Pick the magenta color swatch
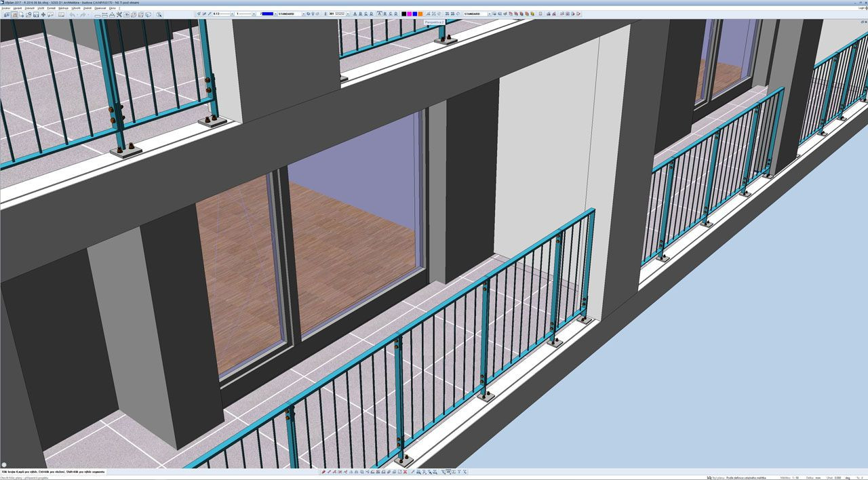This screenshot has width=868, height=480. (x=409, y=14)
